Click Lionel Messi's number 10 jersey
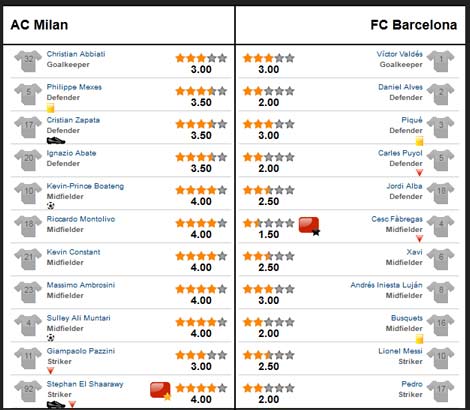 click(x=441, y=358)
